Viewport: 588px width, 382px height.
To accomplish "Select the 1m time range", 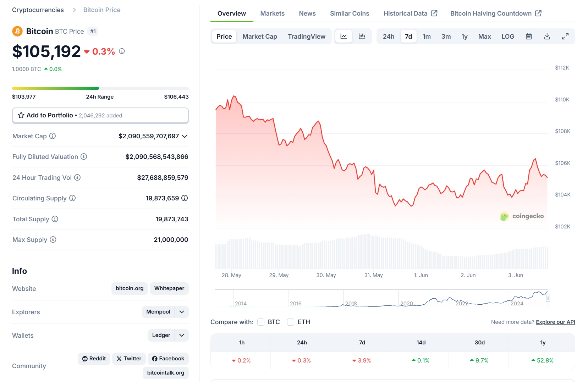I will 427,36.
